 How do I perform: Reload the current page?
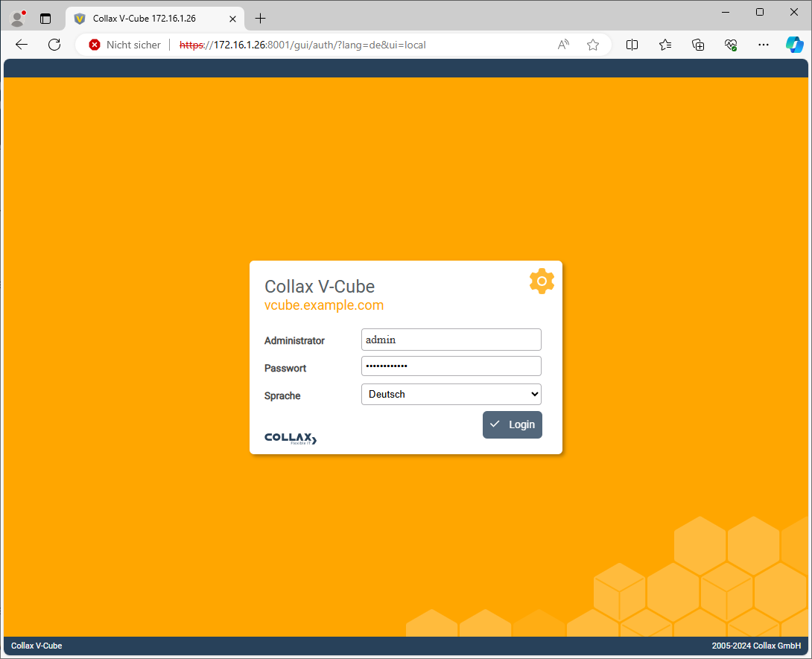[x=54, y=45]
